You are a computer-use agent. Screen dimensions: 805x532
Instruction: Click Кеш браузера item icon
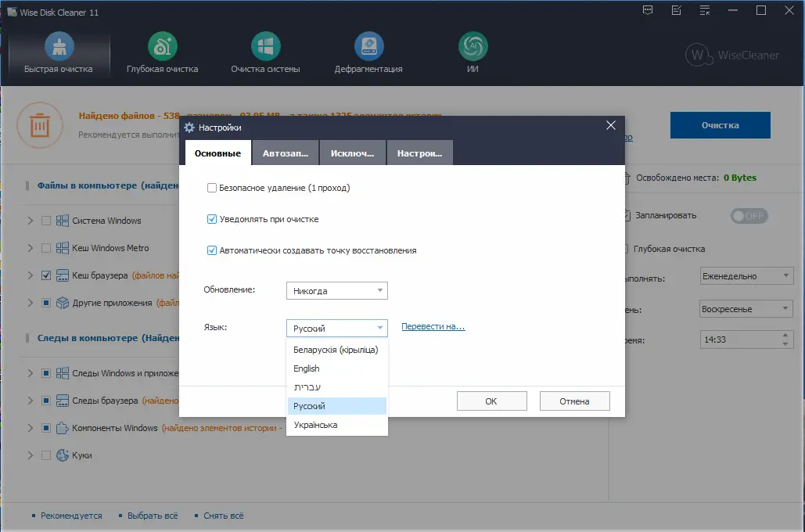tap(62, 275)
